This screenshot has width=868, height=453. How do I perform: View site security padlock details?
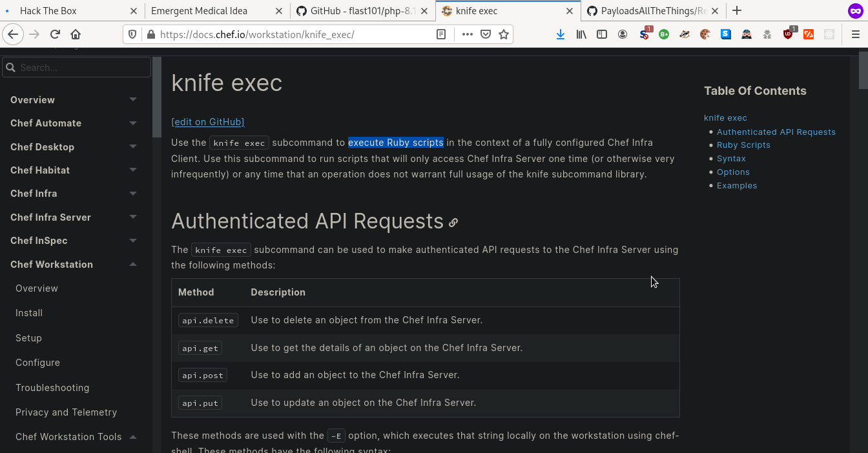pyautogui.click(x=150, y=34)
